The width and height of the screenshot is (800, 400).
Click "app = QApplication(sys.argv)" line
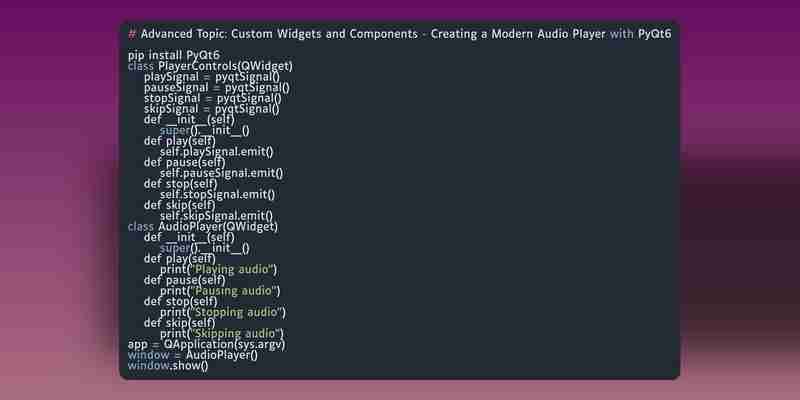[x=207, y=345]
